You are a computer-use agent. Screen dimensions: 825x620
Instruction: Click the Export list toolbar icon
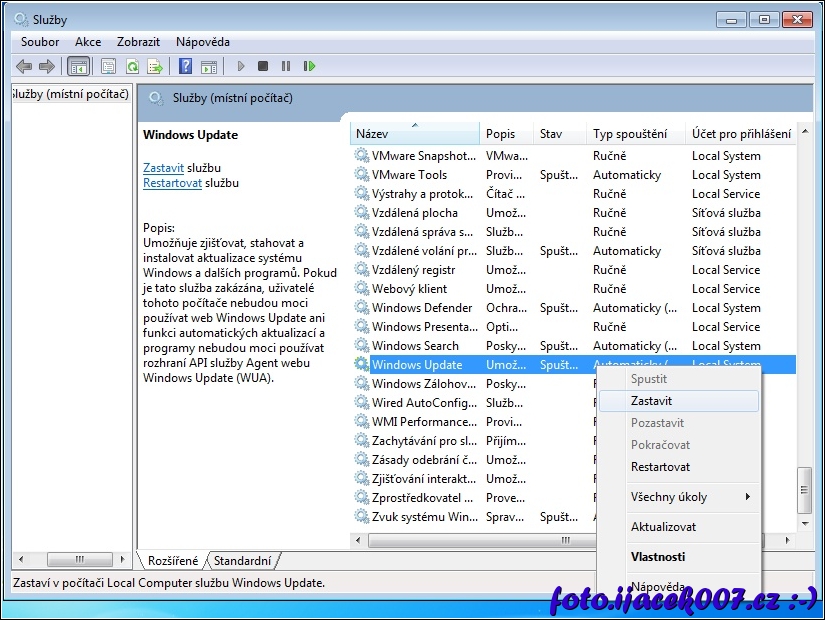(155, 66)
